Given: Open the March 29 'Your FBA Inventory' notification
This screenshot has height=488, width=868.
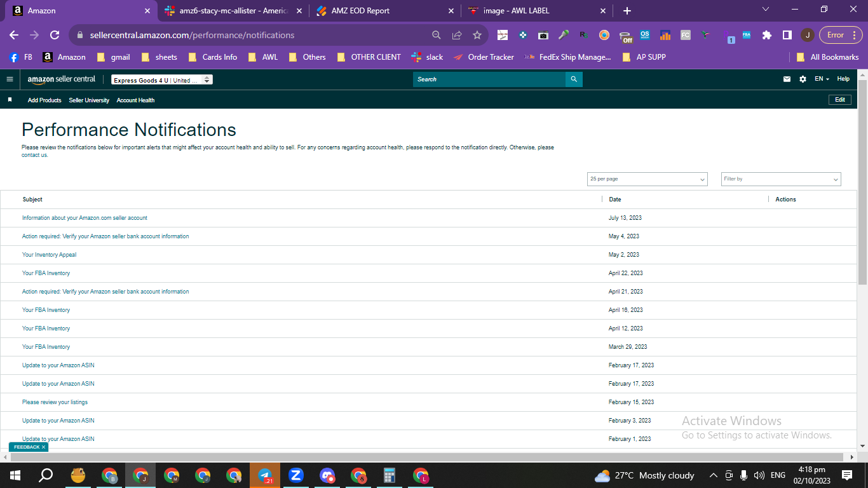Looking at the screenshot, I should click(x=46, y=347).
